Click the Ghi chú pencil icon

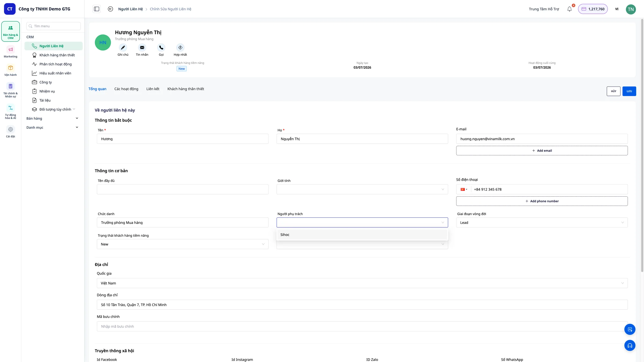pyautogui.click(x=123, y=47)
